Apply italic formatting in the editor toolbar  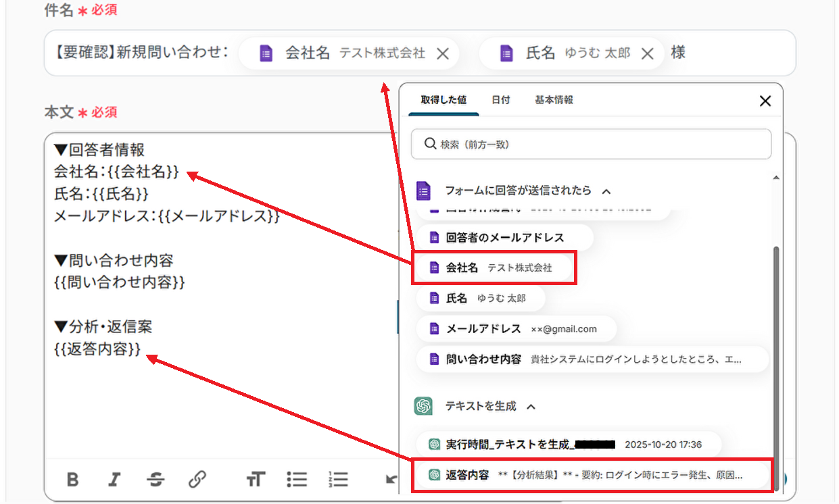(x=114, y=480)
